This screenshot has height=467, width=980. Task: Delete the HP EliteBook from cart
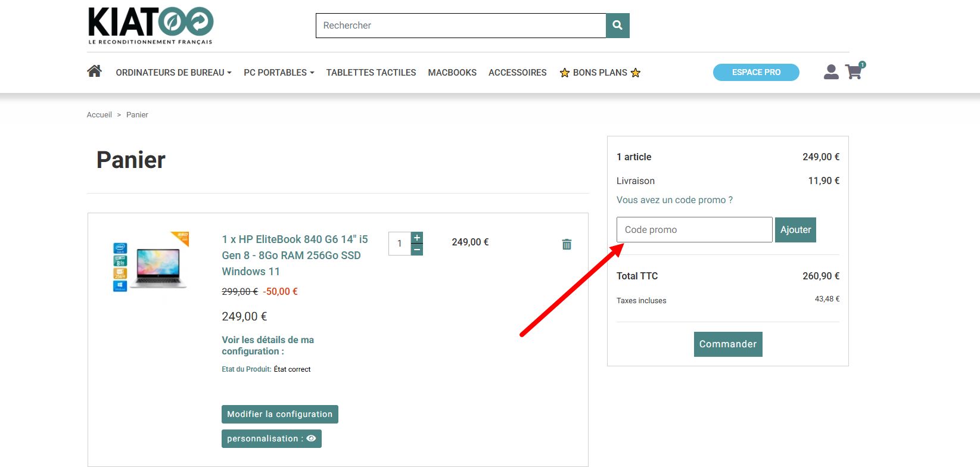click(567, 244)
